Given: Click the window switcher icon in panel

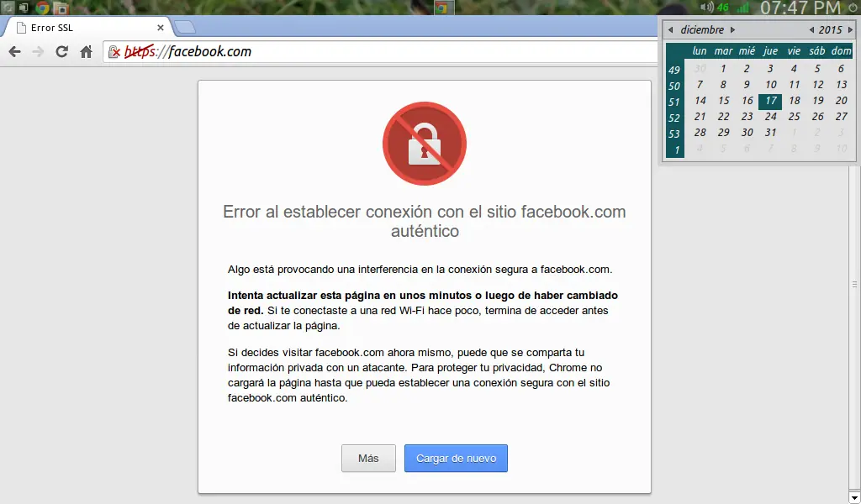Looking at the screenshot, I should [24, 8].
